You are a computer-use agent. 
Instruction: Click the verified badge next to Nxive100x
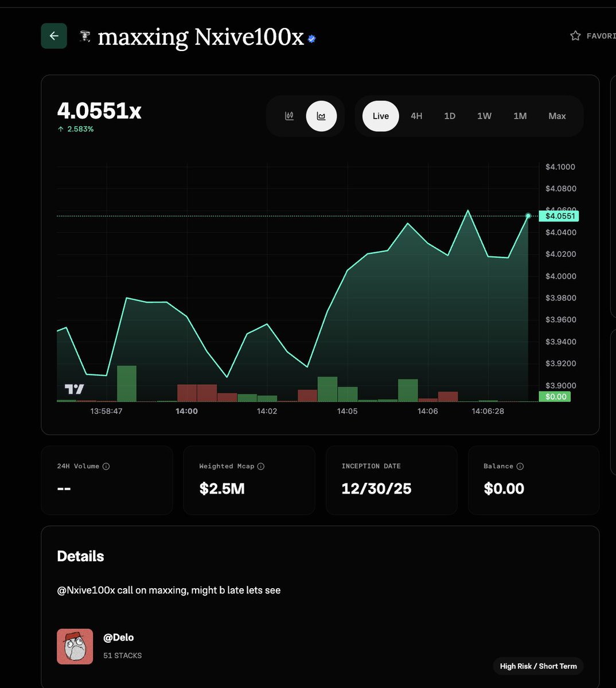310,40
